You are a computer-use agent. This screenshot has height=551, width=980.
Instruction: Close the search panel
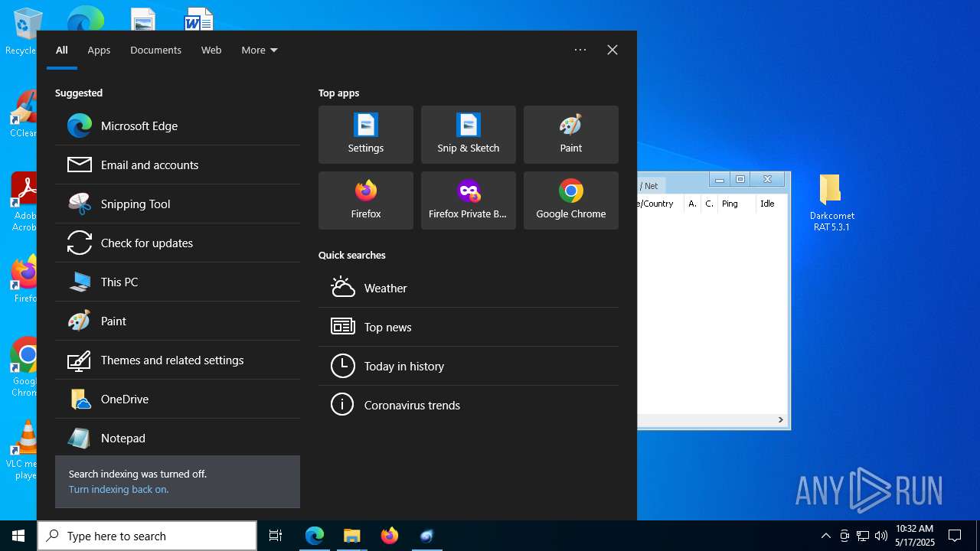click(x=612, y=50)
